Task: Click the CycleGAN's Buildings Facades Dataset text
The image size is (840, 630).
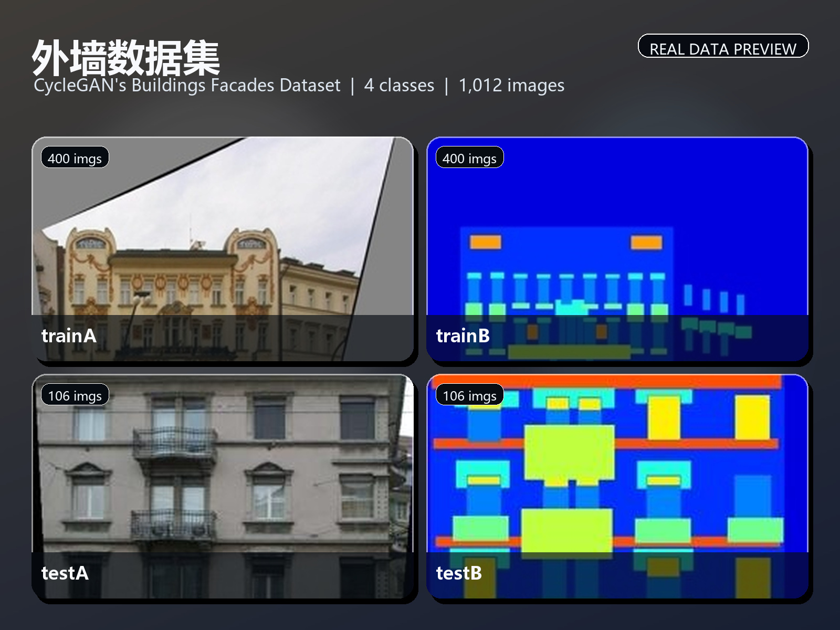Action: coord(187,85)
